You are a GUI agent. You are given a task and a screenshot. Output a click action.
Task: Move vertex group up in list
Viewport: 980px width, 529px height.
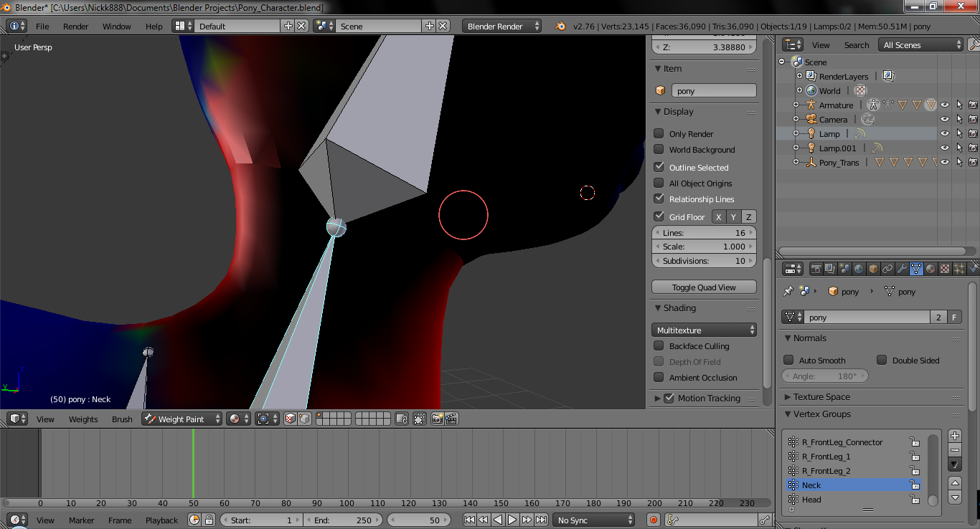click(955, 484)
